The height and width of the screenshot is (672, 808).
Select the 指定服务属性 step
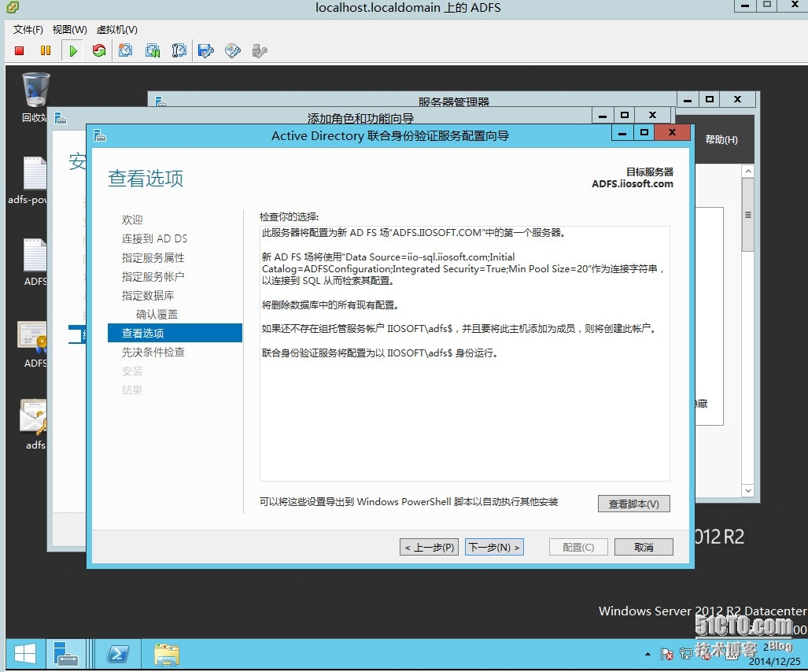click(x=153, y=257)
